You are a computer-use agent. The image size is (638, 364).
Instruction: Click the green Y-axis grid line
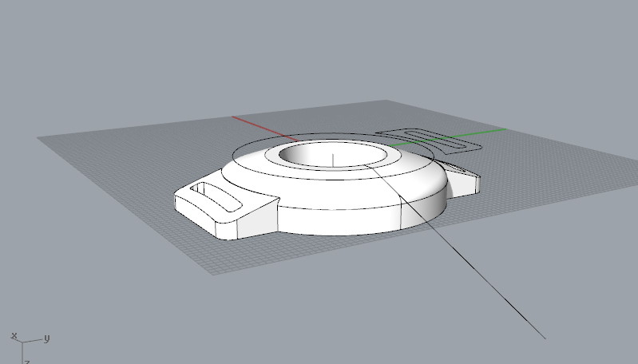(x=448, y=137)
